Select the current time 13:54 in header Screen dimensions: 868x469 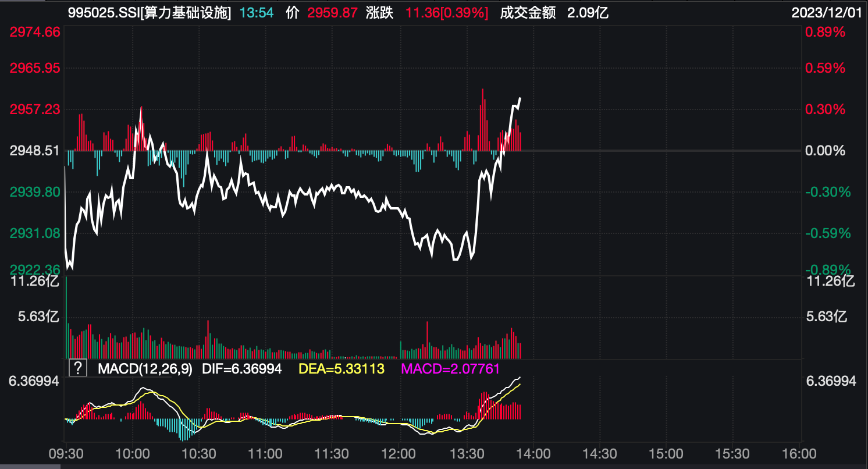pos(257,13)
